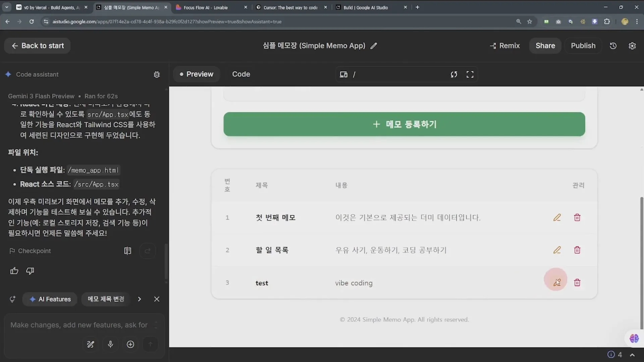
Task: Edit the app title with the pencil icon
Action: [374, 46]
